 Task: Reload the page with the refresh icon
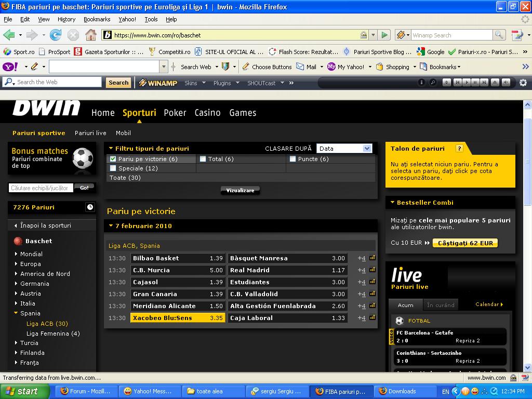(55, 35)
